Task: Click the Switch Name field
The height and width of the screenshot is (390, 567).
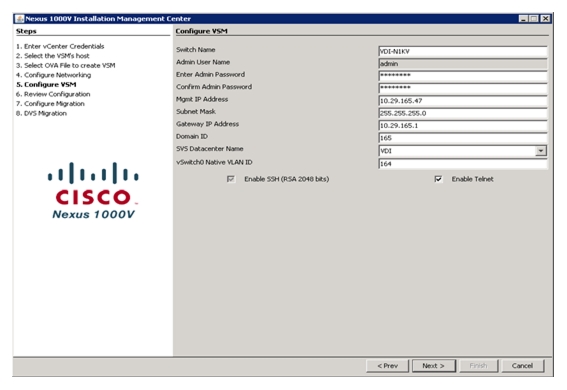Action: tap(462, 51)
